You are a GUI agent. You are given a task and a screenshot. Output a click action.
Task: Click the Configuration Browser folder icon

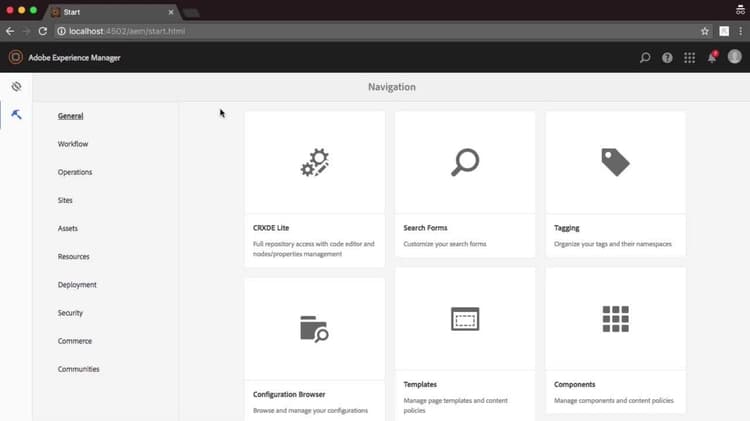pos(314,329)
